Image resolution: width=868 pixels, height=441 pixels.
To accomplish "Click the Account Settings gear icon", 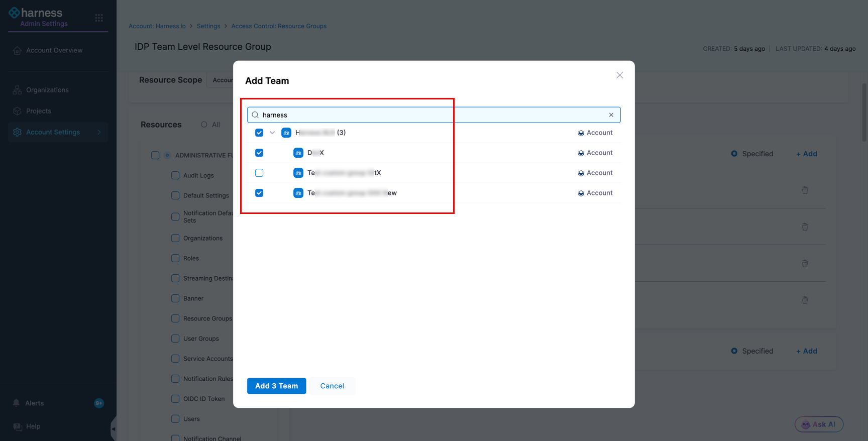I will pyautogui.click(x=17, y=132).
